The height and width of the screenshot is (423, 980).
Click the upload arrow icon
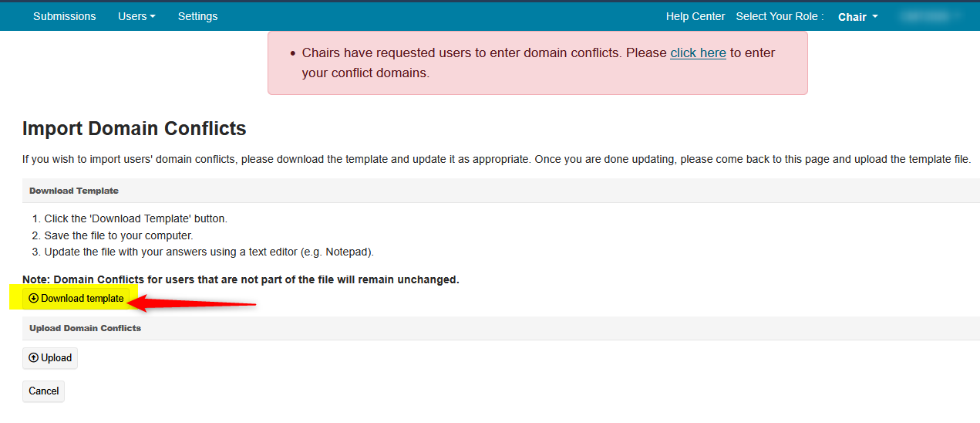pyautogui.click(x=33, y=357)
